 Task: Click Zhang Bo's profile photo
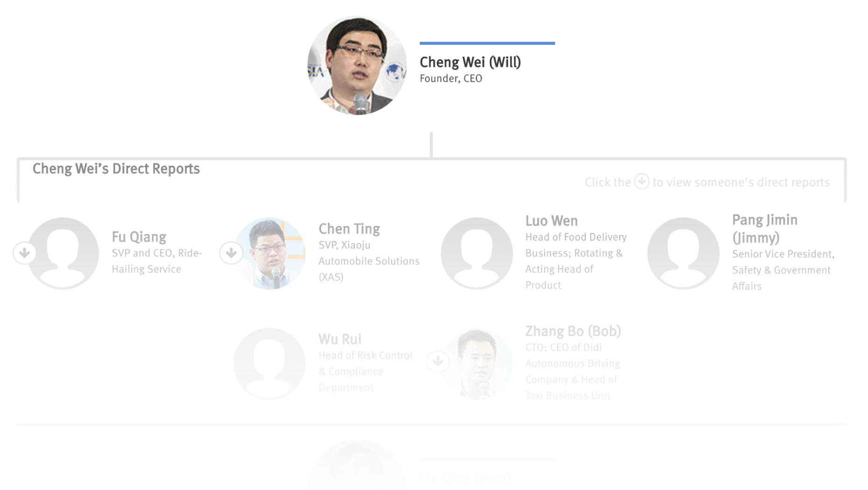coord(476,363)
